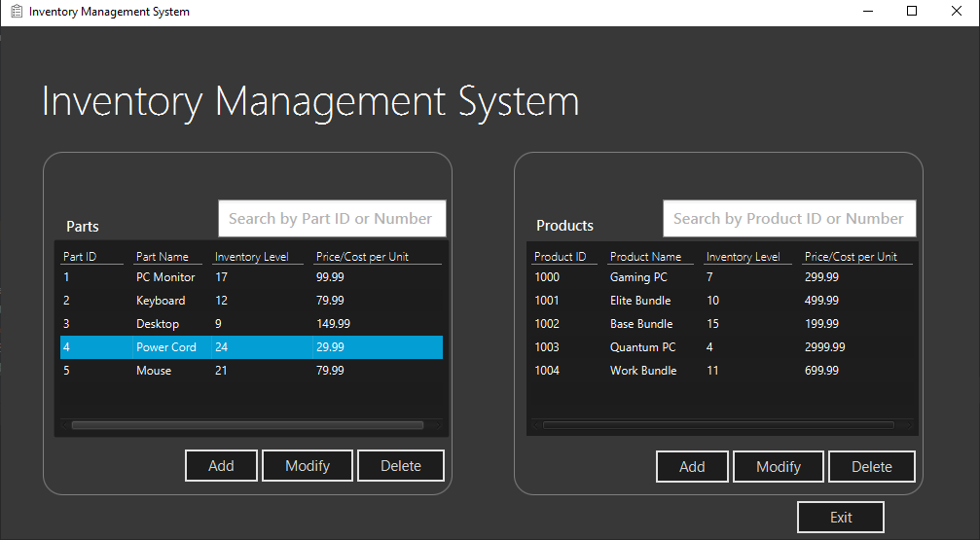Select the Desktop part row
This screenshot has height=540, width=980.
251,324
